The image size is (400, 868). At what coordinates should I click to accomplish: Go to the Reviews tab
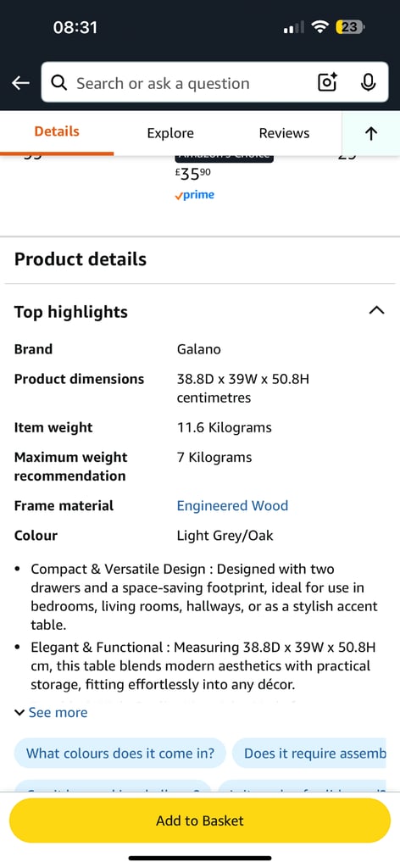(284, 133)
